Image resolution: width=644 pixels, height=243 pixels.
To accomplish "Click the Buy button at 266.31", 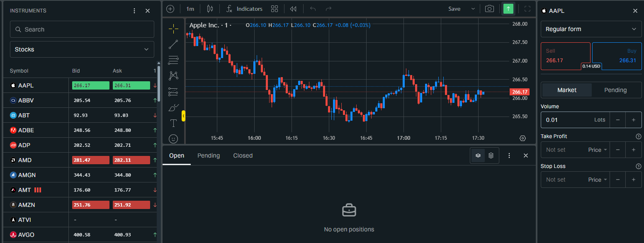I will tap(617, 56).
